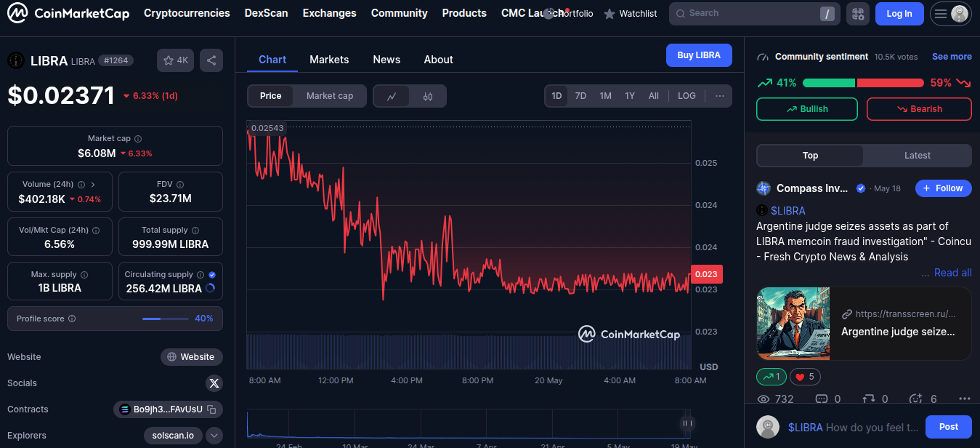Select the Price toggle
The image size is (980, 448).
click(x=270, y=96)
